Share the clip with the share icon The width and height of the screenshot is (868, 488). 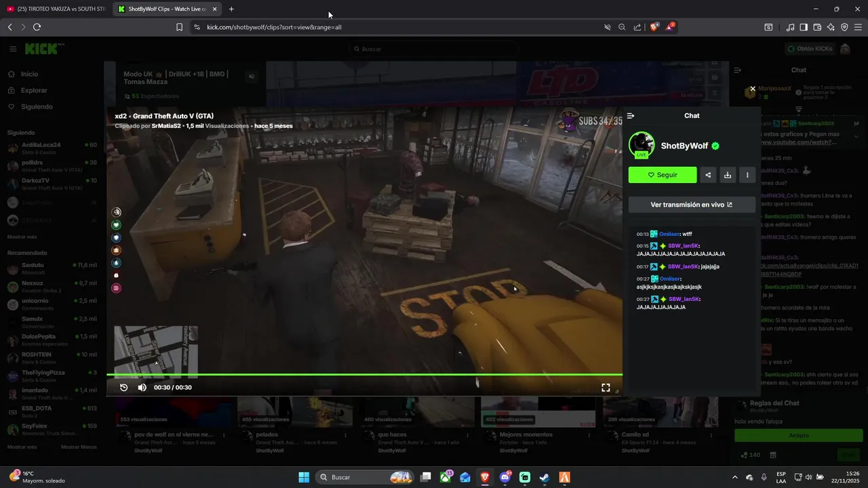coord(708,175)
